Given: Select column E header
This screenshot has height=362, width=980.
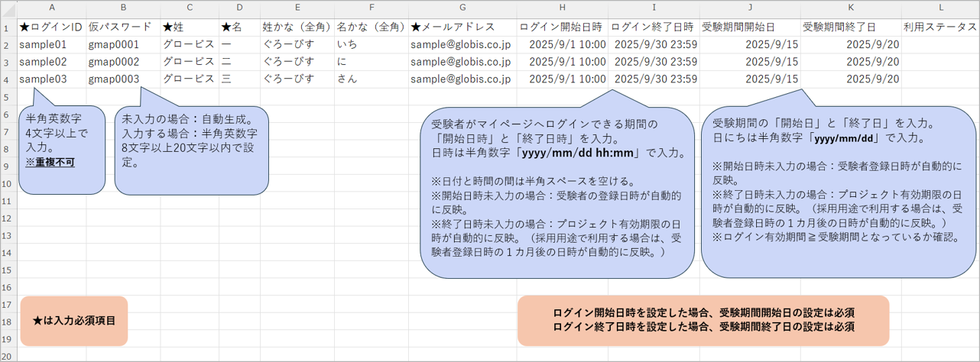Looking at the screenshot, I should pos(297,10).
